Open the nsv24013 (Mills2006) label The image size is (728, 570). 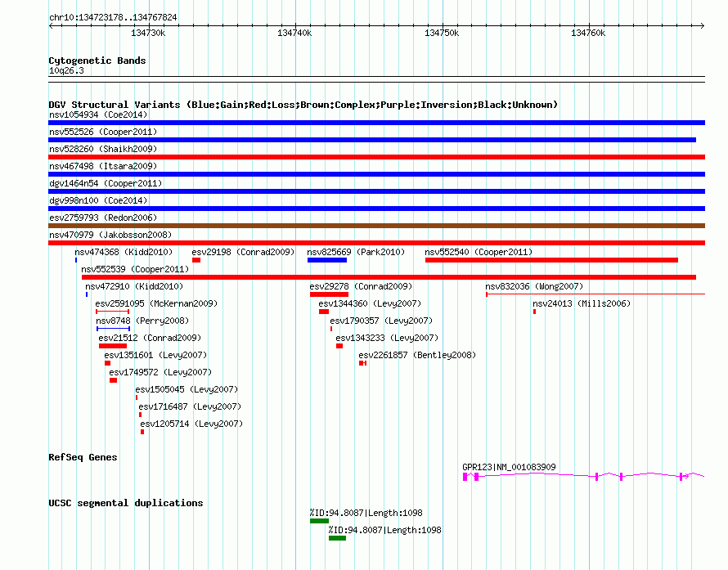tap(582, 303)
